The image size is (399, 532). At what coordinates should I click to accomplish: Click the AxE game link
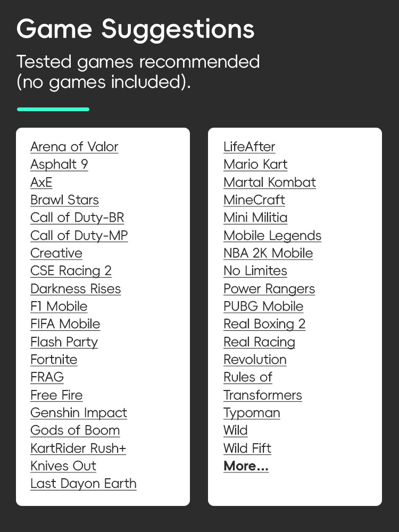click(41, 182)
